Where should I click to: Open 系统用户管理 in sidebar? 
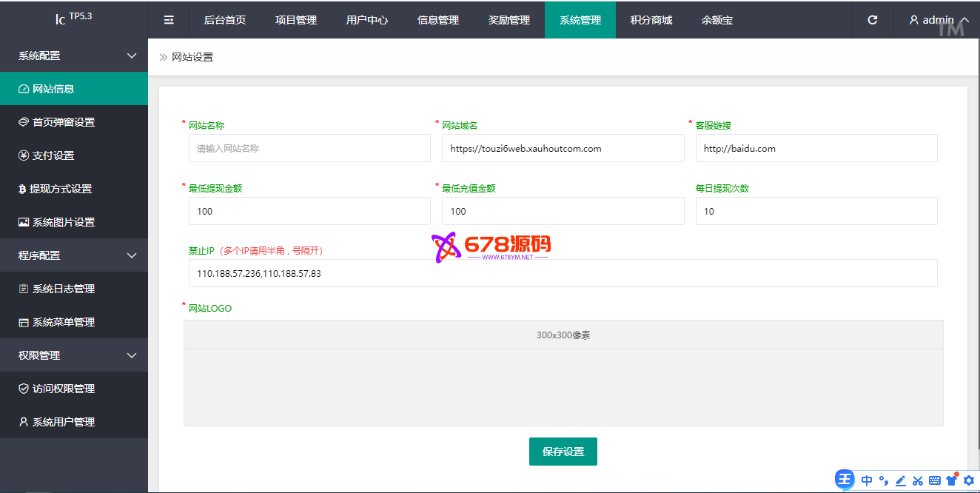(x=64, y=422)
